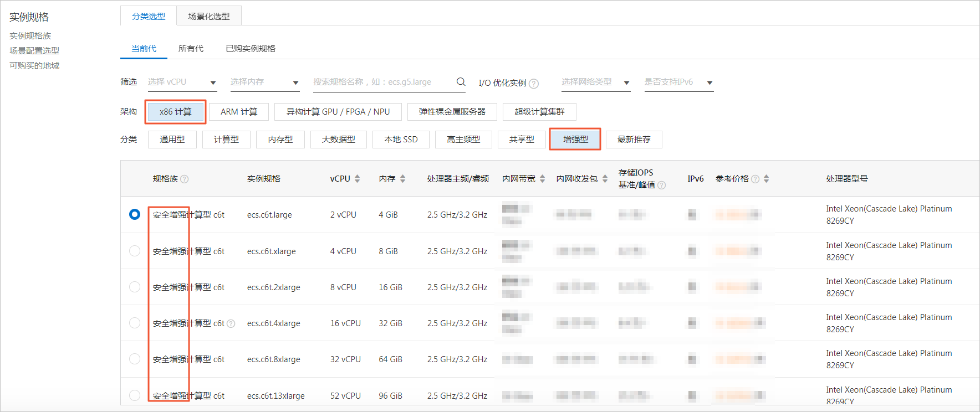
Task: Switch to 已购实例规格 tab
Action: pos(251,49)
